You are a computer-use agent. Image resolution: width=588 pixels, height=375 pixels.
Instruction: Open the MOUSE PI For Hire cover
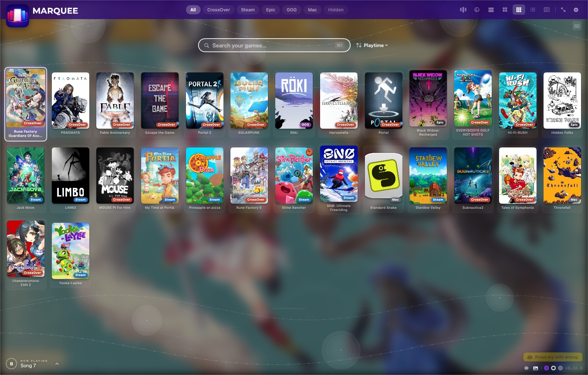pyautogui.click(x=115, y=175)
